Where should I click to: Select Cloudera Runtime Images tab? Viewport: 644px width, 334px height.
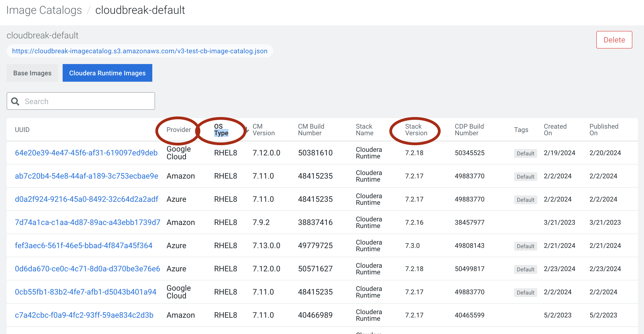(107, 73)
